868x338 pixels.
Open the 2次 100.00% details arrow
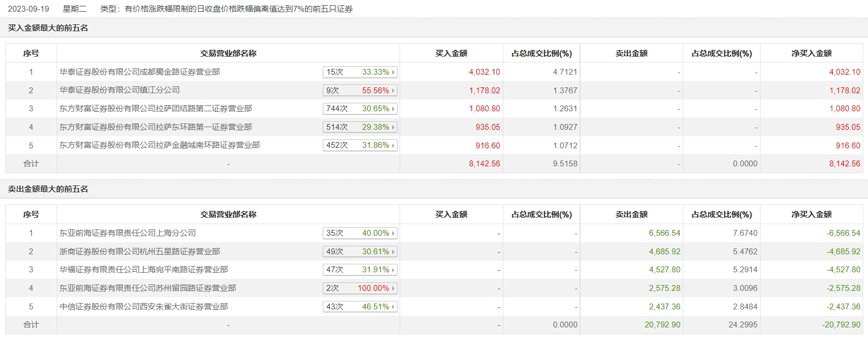tap(393, 288)
